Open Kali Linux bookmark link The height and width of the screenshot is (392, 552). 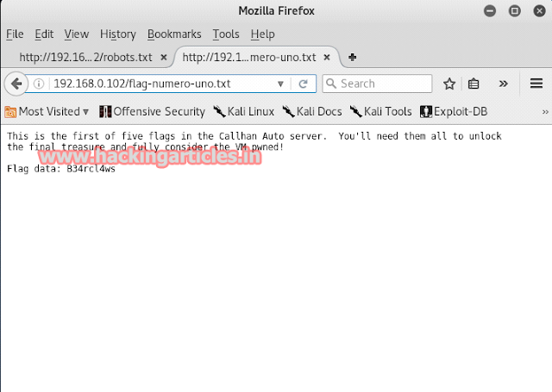(x=251, y=112)
